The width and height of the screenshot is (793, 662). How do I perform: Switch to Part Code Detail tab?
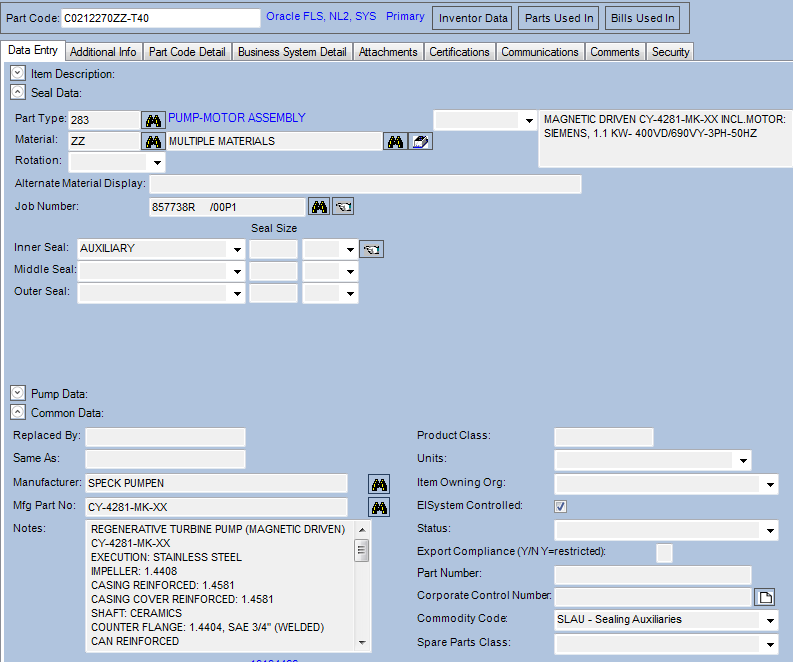click(187, 52)
